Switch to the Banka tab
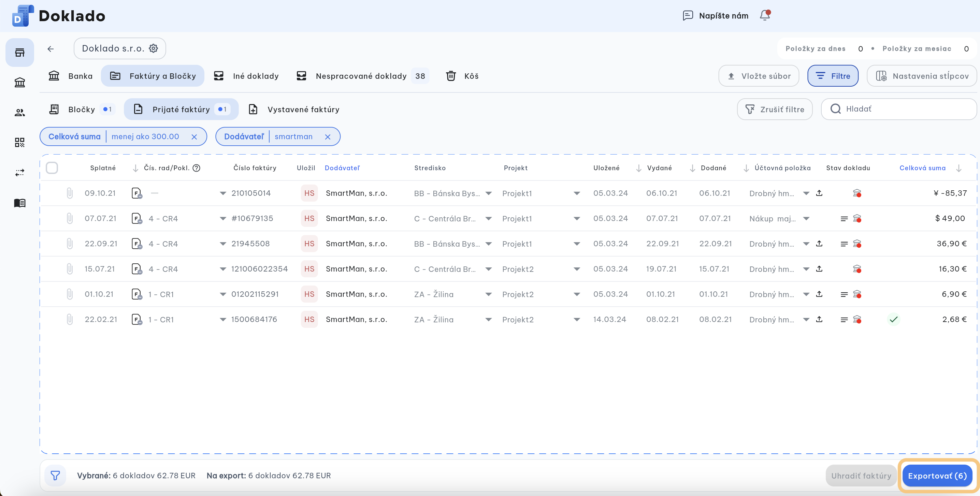Image resolution: width=980 pixels, height=496 pixels. pyautogui.click(x=70, y=76)
